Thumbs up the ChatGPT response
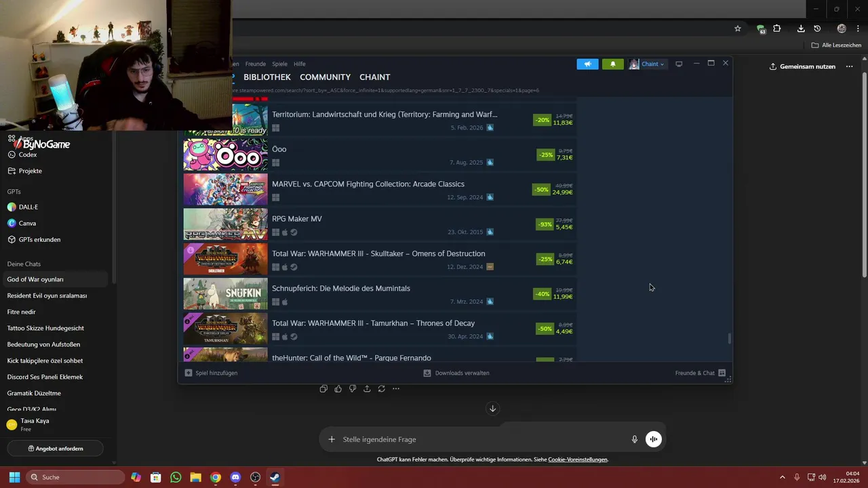 point(338,388)
